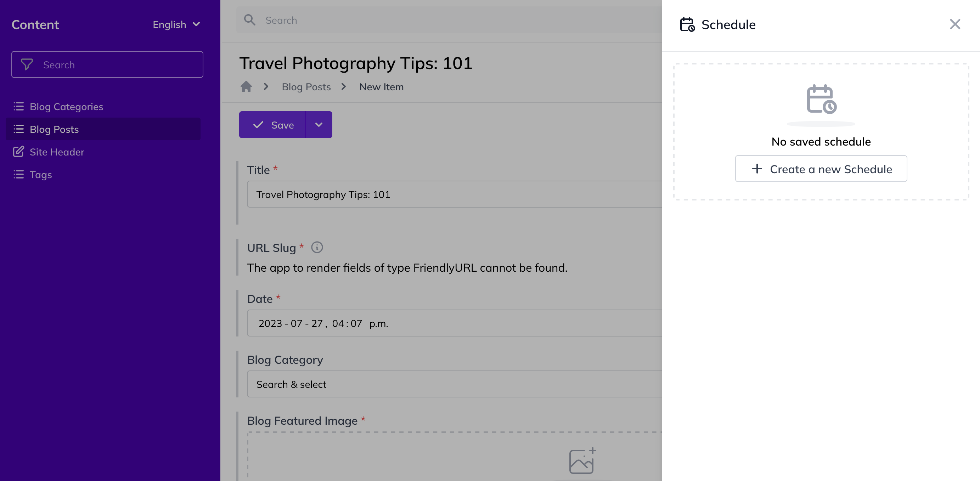Save the blog post
Screen dimensions: 980x481
(x=272, y=125)
